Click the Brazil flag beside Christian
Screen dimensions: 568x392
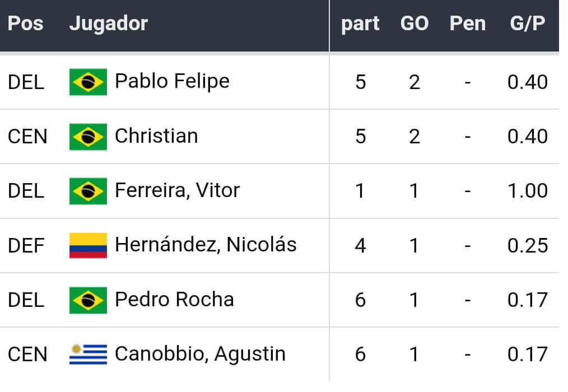pyautogui.click(x=88, y=137)
